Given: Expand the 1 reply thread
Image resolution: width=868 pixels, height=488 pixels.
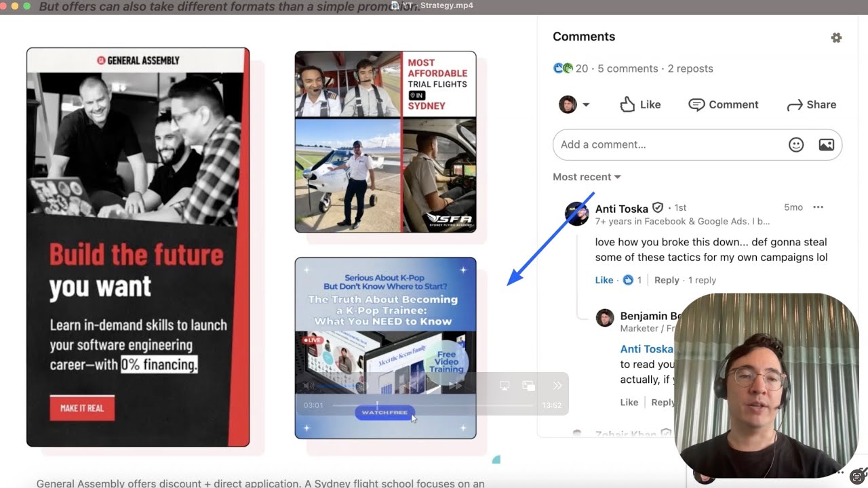Looking at the screenshot, I should click(702, 280).
